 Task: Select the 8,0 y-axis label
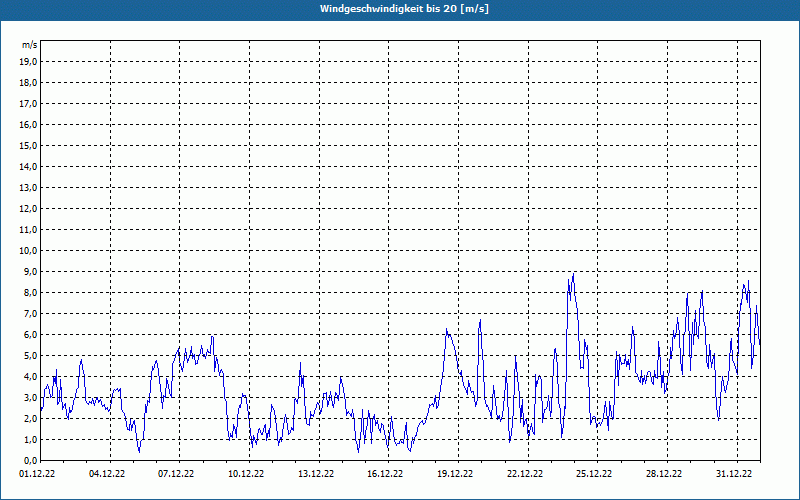click(30, 292)
